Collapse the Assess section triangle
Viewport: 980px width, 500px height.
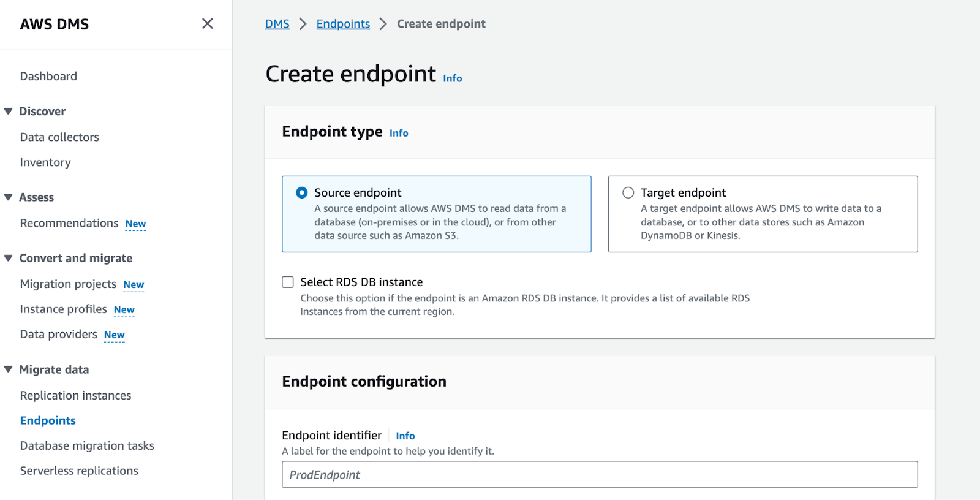pyautogui.click(x=9, y=197)
